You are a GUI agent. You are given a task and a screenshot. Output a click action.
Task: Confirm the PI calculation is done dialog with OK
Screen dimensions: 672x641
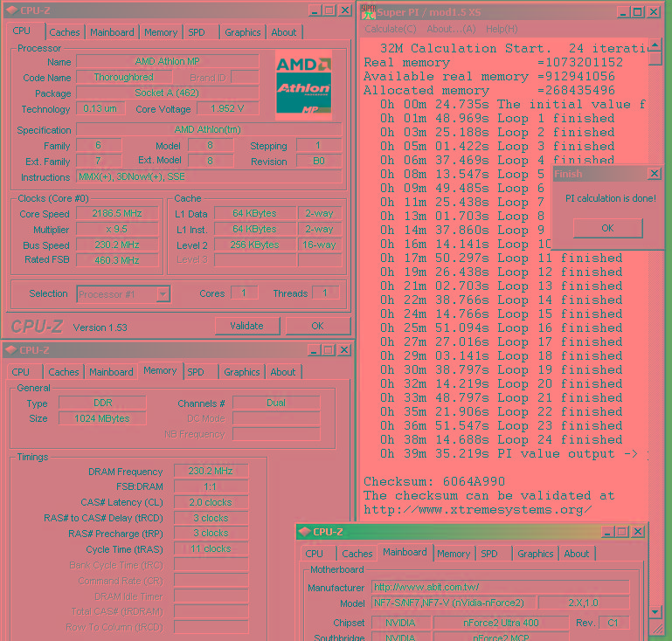coord(607,228)
